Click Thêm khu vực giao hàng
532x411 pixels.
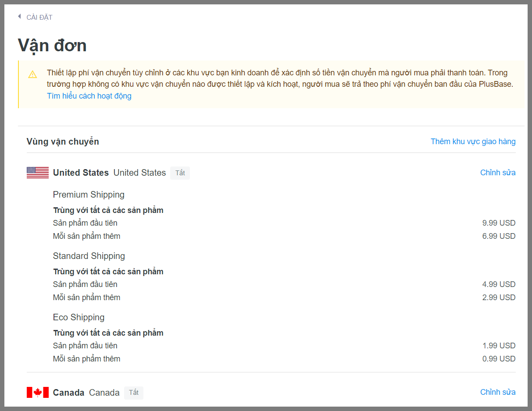point(473,142)
